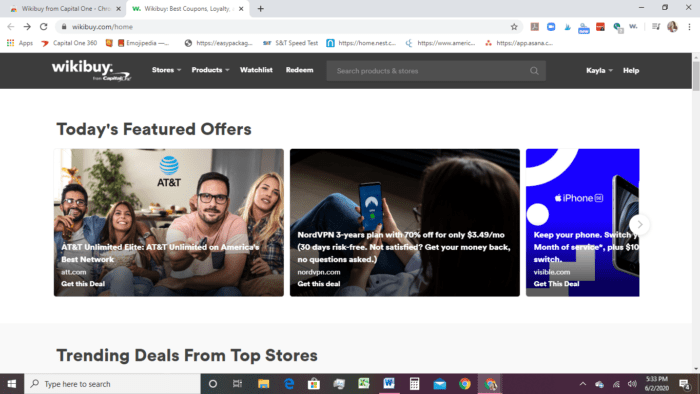Open the Chrome three-dot menu
This screenshot has height=394, width=700.
[x=689, y=27]
